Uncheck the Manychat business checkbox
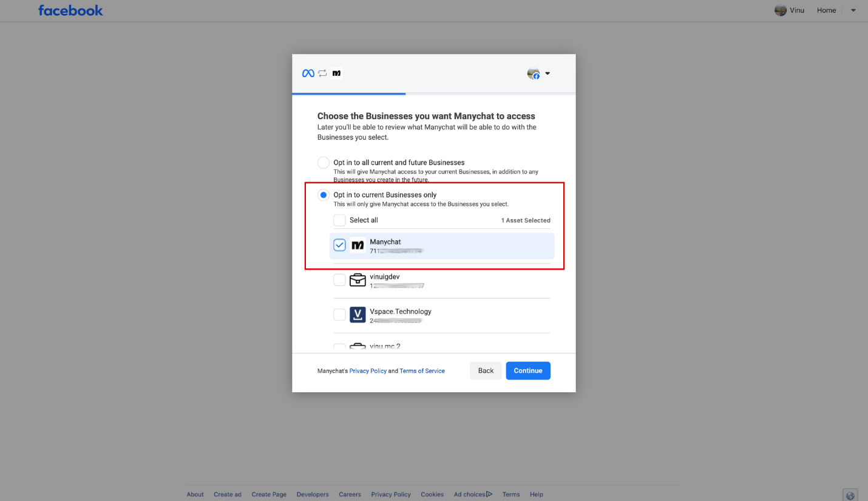 [x=339, y=245]
